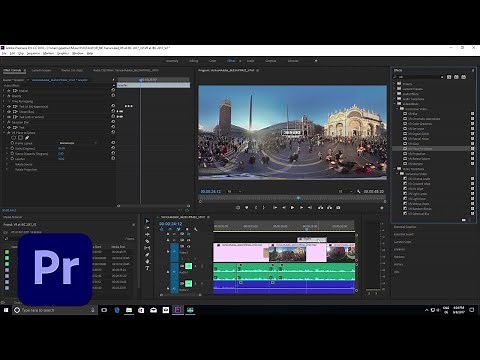Viewport: 480px width, 360px height.
Task: Select the Pen tool in tools panel
Action: 147,255
